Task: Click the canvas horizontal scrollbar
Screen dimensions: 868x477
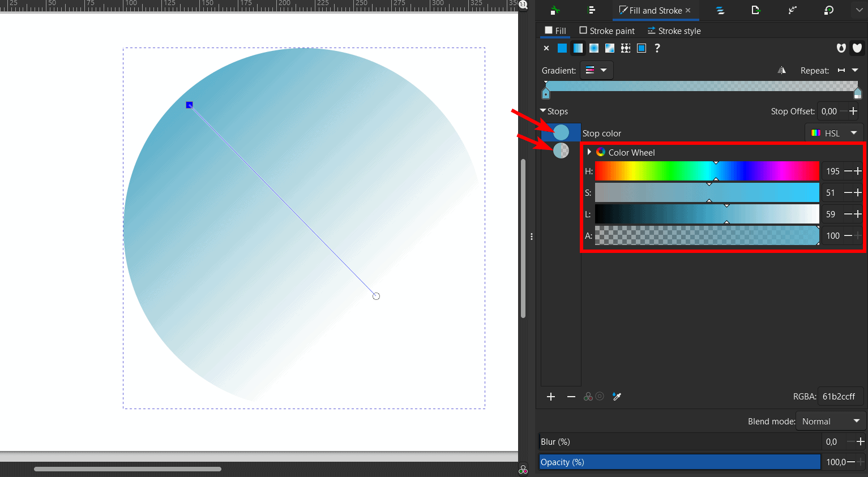Action: (x=127, y=469)
